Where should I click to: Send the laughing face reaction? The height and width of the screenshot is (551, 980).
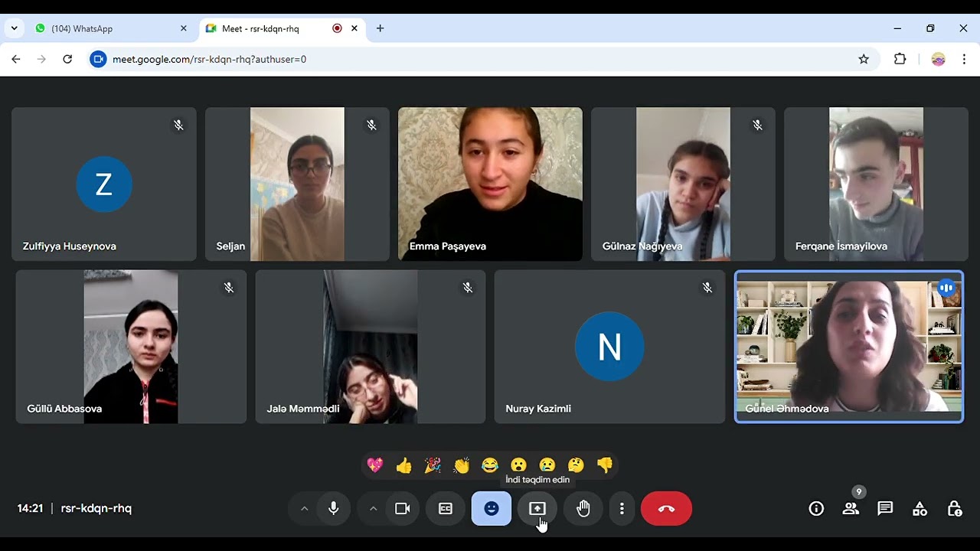point(490,465)
